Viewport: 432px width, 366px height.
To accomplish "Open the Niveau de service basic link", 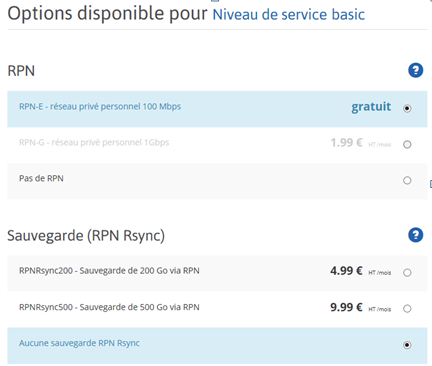I will (289, 15).
